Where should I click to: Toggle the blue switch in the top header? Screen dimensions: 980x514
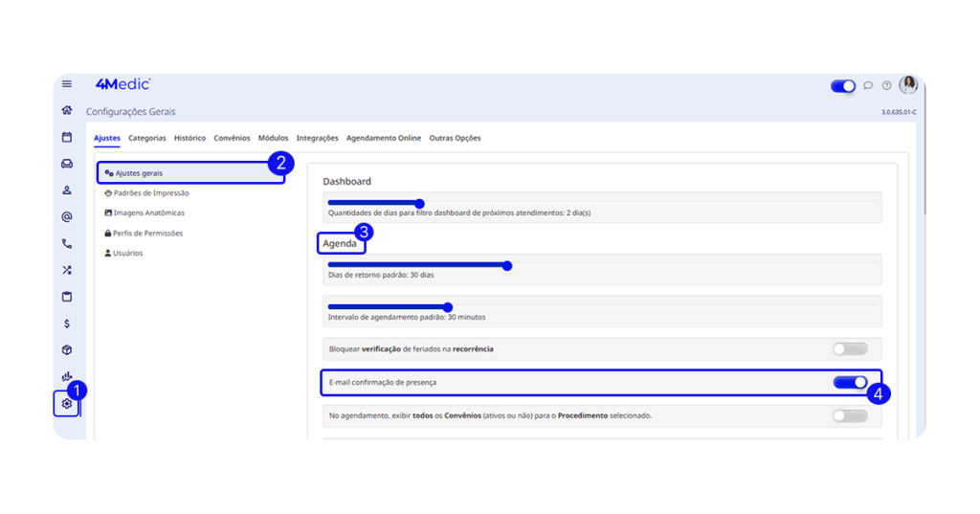pyautogui.click(x=843, y=86)
